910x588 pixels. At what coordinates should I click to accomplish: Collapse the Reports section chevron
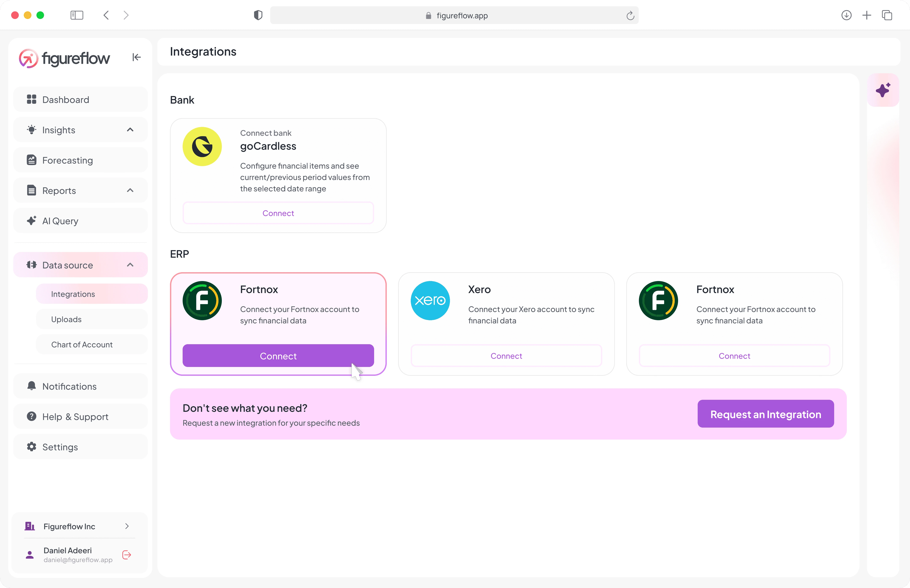tap(130, 191)
